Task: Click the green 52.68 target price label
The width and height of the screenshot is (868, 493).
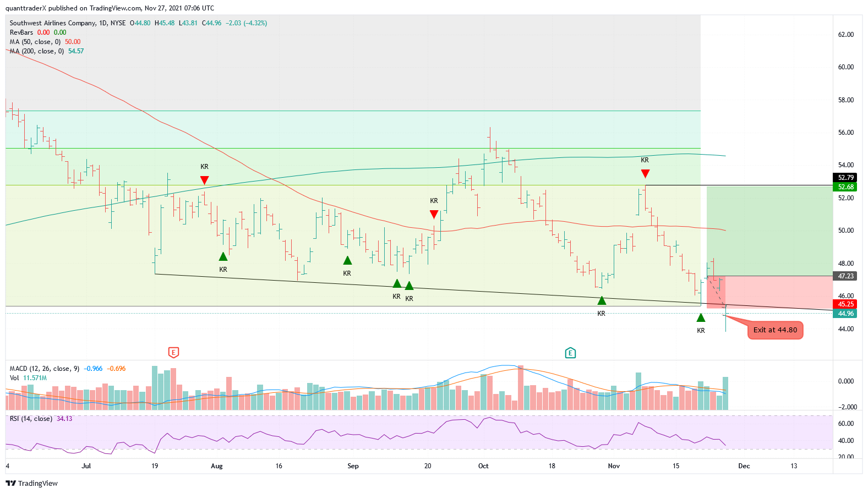Action: (x=846, y=187)
